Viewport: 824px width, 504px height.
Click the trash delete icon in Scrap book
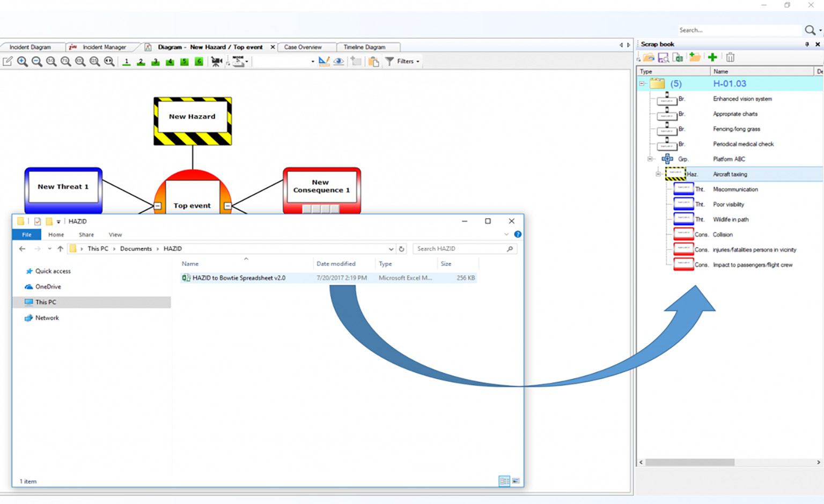[x=730, y=57]
